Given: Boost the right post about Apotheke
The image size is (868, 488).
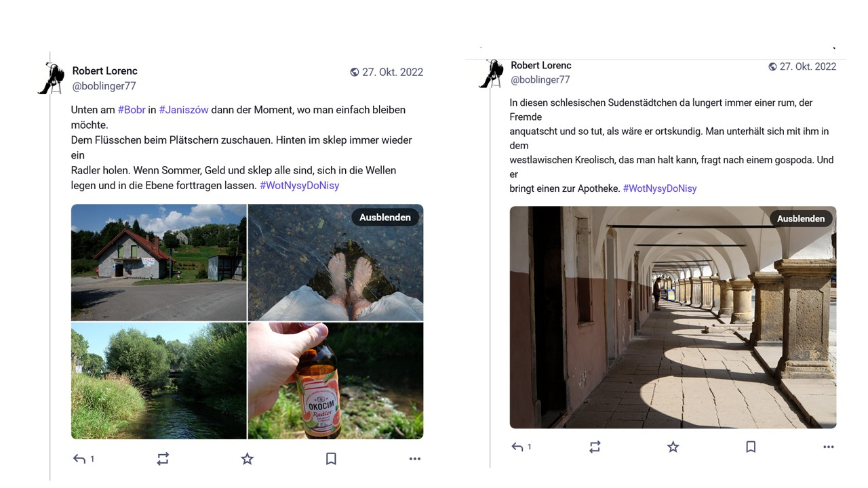Looking at the screenshot, I should 595,447.
